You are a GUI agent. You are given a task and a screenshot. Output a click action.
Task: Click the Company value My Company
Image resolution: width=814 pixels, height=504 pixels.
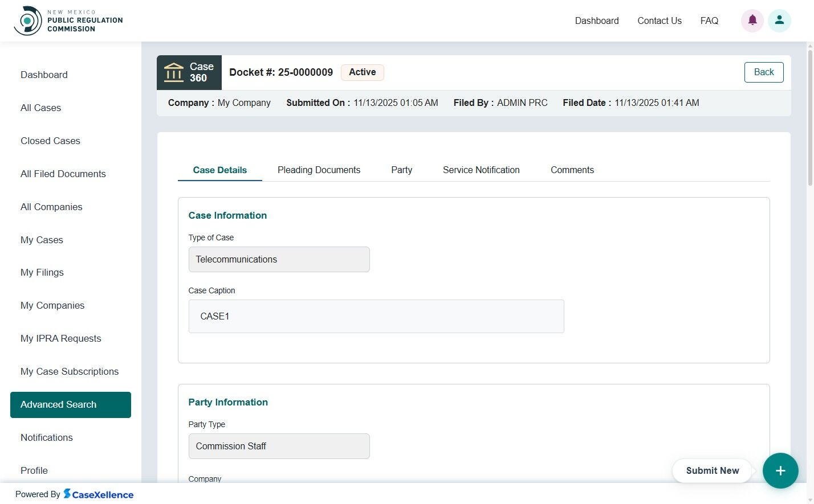244,103
